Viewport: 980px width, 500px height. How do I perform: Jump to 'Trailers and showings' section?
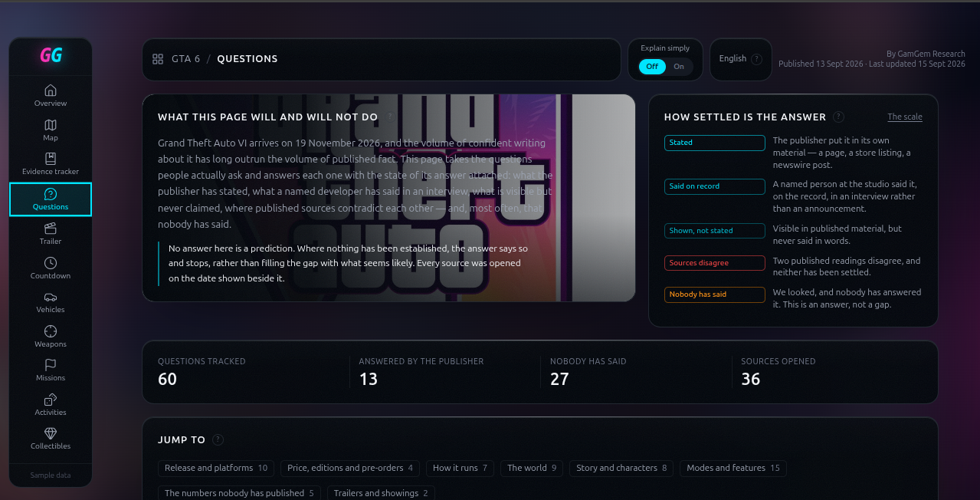click(381, 493)
